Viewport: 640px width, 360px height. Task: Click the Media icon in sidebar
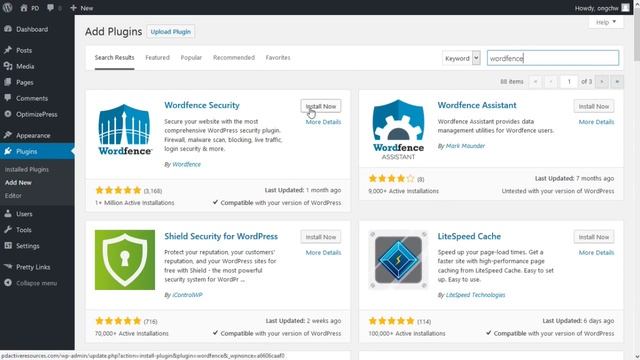(x=8, y=66)
